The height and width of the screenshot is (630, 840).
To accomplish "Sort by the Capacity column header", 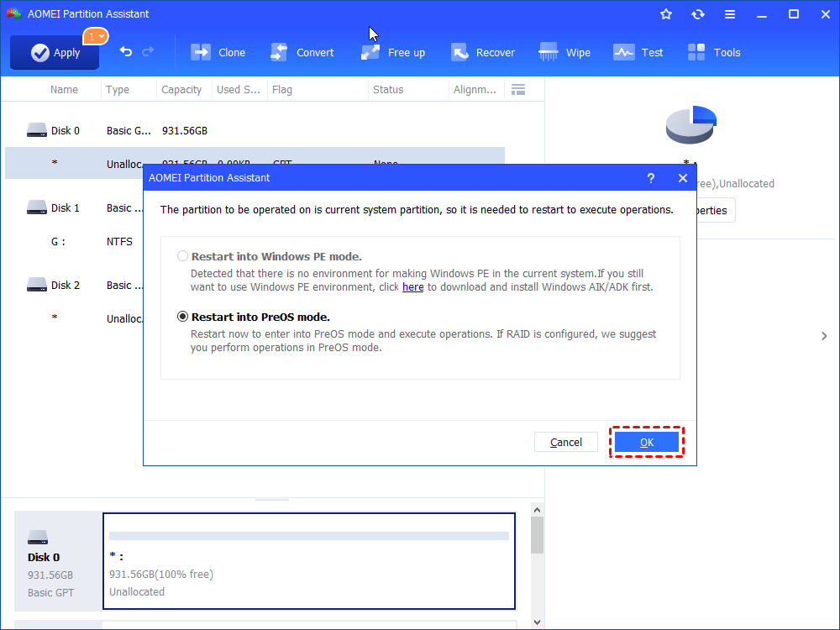I will 181,90.
